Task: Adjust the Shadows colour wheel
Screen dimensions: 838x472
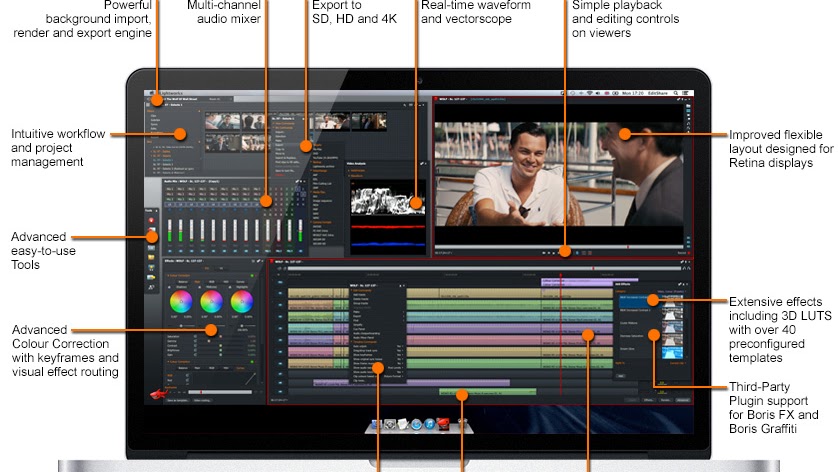Action: click(181, 301)
